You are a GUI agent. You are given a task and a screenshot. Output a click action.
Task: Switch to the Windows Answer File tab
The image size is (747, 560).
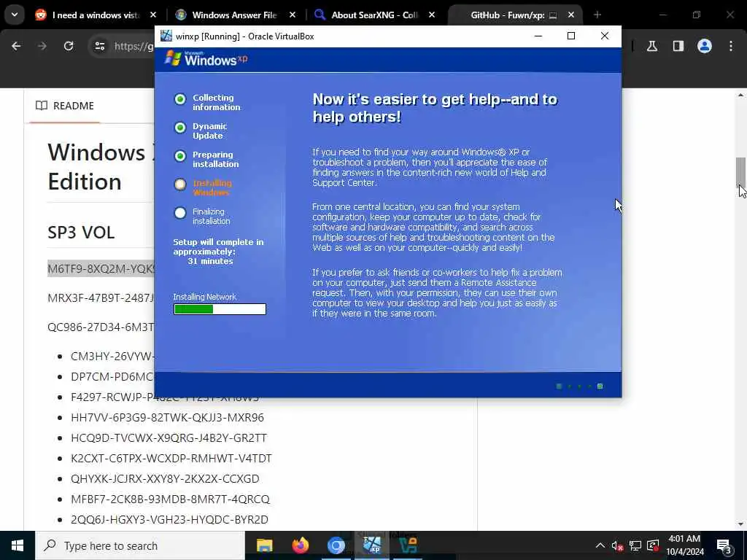pyautogui.click(x=234, y=15)
